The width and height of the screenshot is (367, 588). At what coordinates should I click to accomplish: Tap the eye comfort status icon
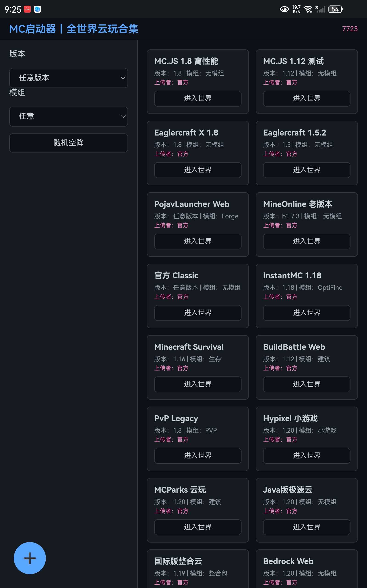tap(284, 9)
